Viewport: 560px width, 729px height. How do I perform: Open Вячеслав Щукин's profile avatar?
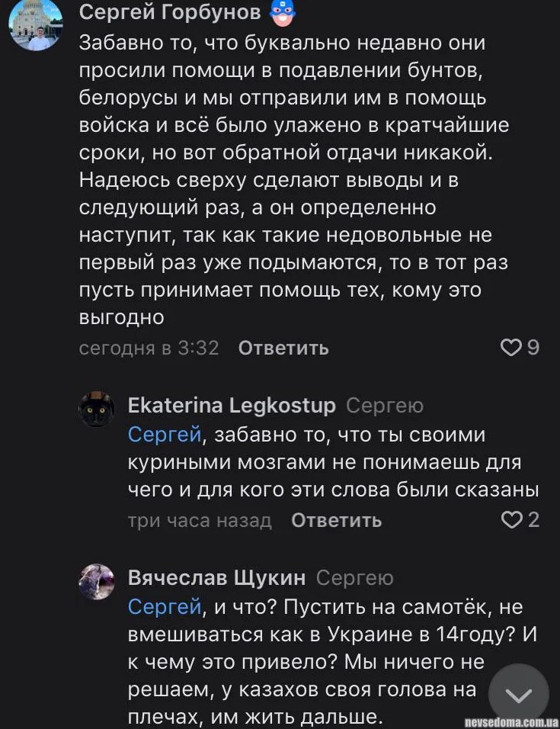tap(97, 583)
